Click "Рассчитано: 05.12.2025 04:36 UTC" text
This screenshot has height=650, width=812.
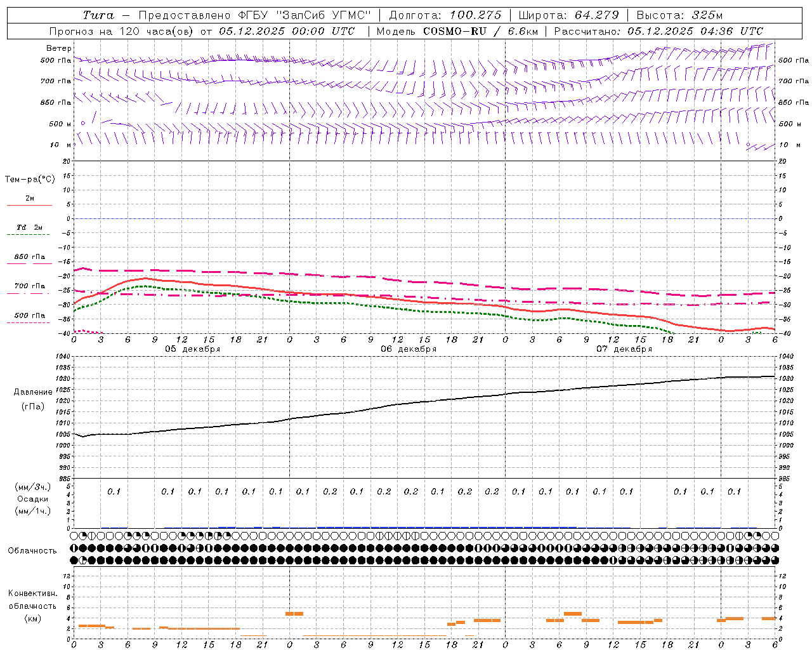[658, 31]
